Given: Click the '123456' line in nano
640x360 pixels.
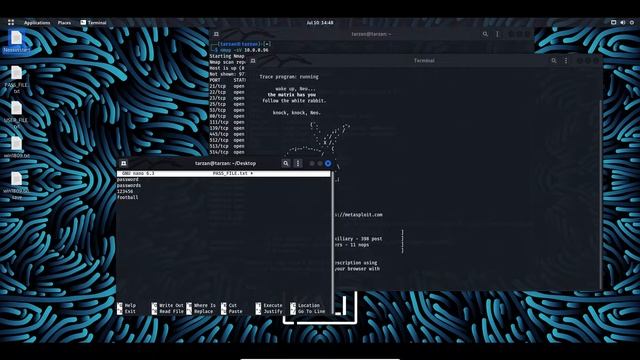Looking at the screenshot, I should point(125,191).
